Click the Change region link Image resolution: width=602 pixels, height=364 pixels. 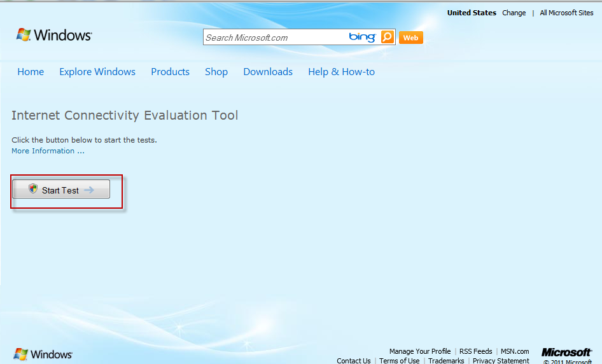coord(514,13)
